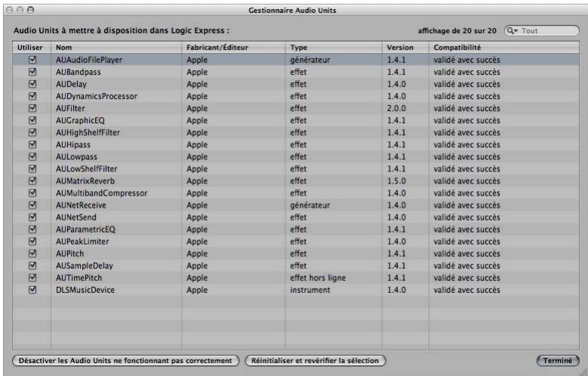588x376 pixels.
Task: Click version 1.5.0 of AUMatrixReverb
Action: point(396,181)
